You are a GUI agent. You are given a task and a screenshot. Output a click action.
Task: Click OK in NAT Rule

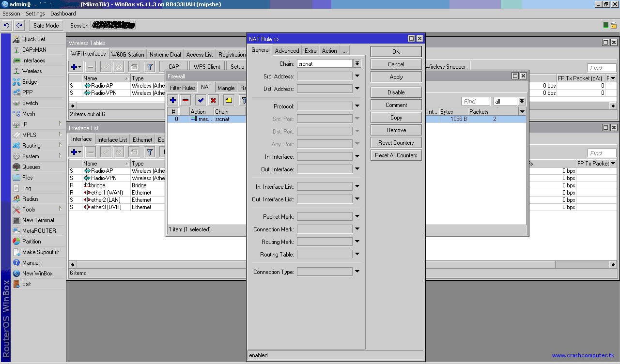pos(396,51)
